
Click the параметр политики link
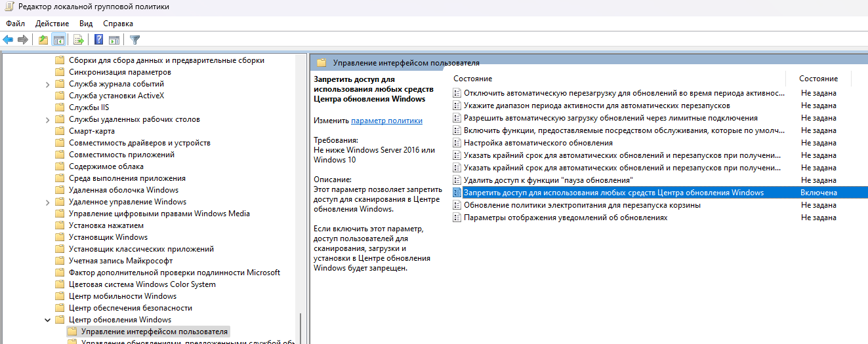(387, 121)
